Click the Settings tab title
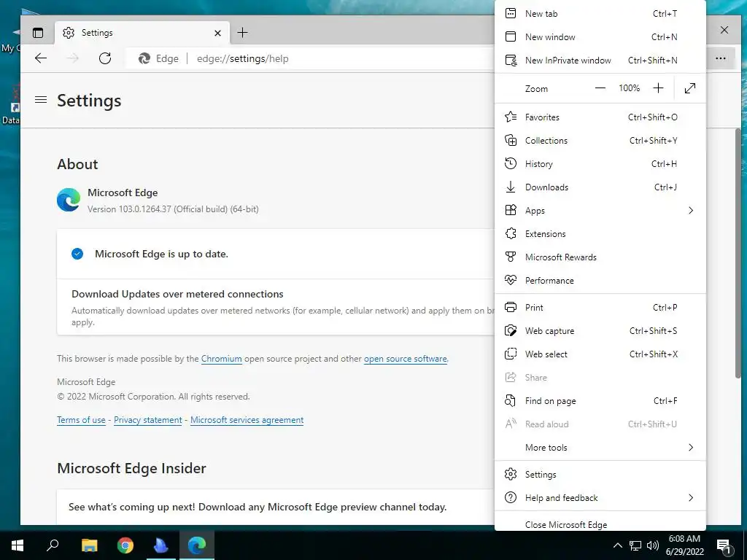The height and width of the screenshot is (560, 747). click(97, 33)
